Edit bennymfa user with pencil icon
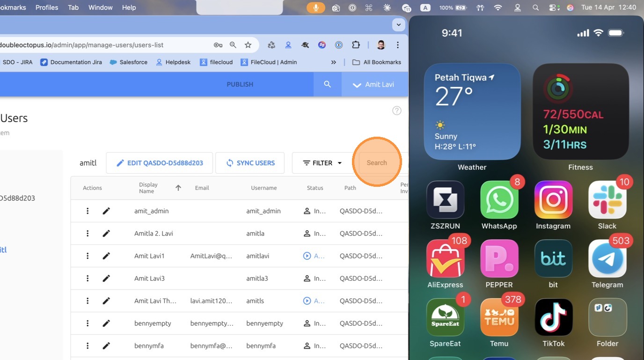Viewport: 644px width, 360px height. tap(106, 346)
